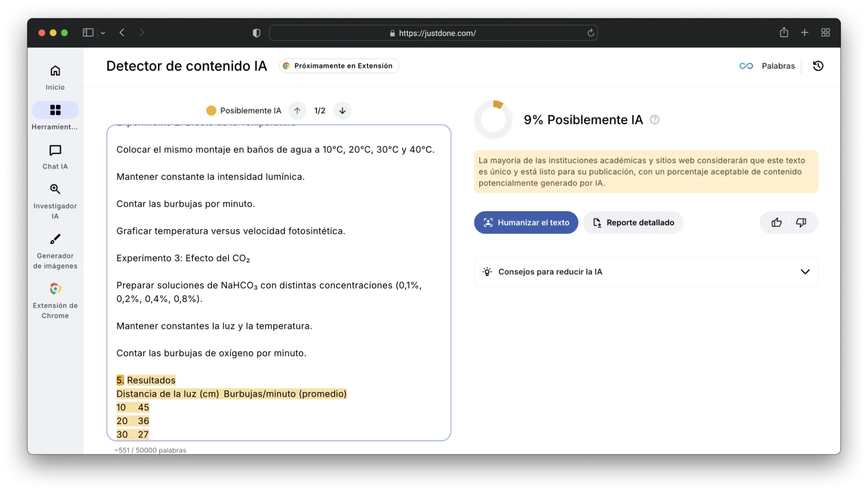Click the 9% AI progress ring

click(493, 120)
